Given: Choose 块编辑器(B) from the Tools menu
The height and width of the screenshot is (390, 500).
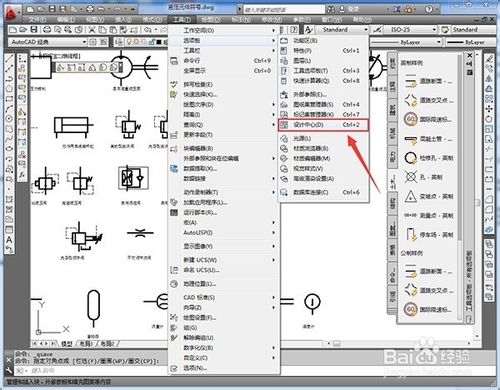Looking at the screenshot, I should coord(224,148).
